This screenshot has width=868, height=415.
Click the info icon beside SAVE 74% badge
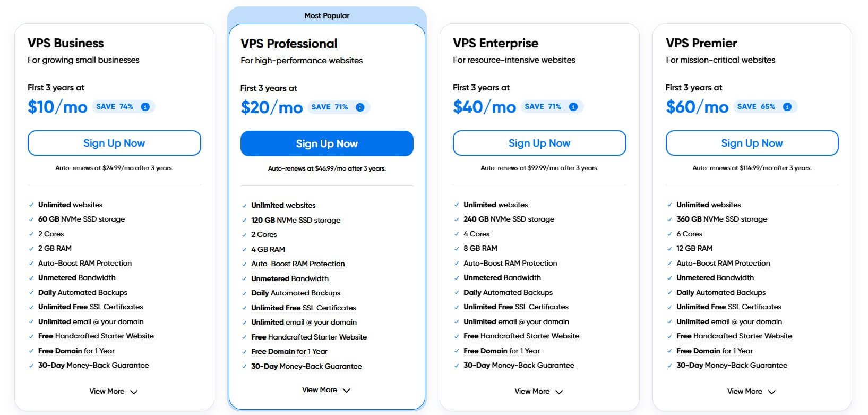(145, 106)
